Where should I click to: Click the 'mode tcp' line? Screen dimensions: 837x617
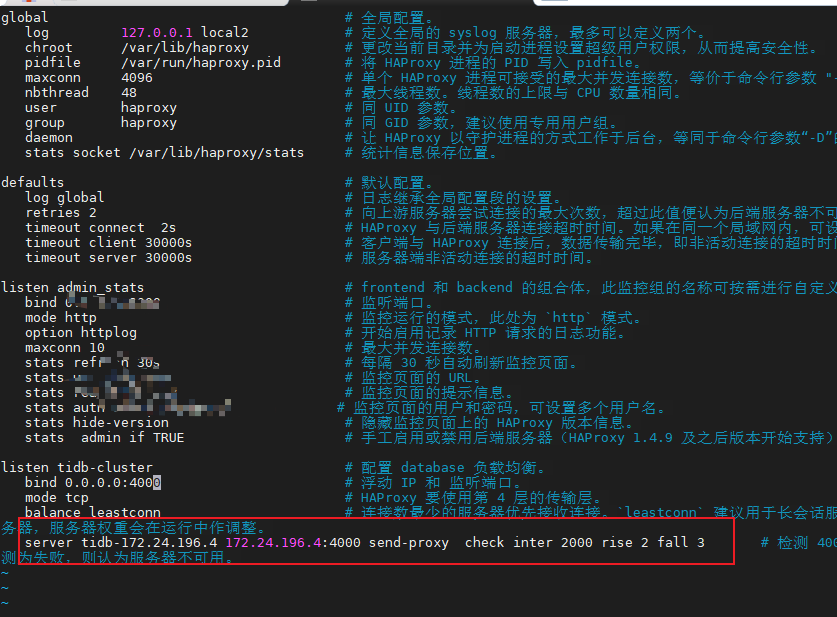point(57,497)
